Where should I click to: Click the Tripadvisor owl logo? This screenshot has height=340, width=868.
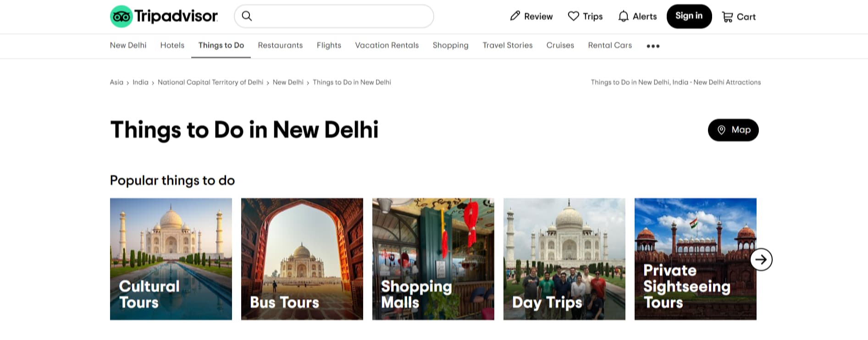[122, 16]
